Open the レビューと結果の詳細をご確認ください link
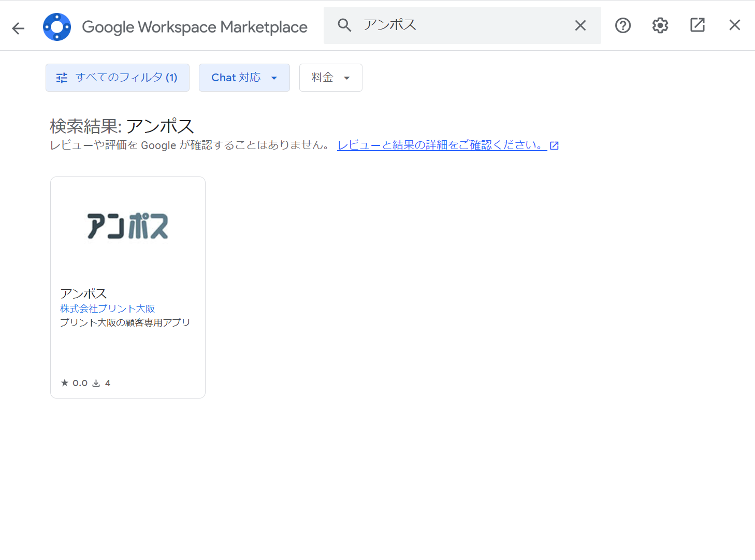Screen dimensions: 755x560 point(448,145)
